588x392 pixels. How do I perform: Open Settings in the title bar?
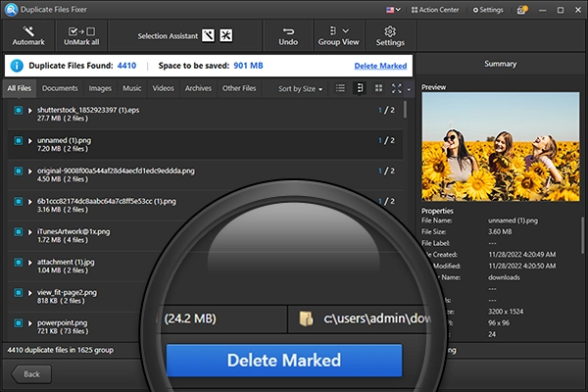(488, 10)
